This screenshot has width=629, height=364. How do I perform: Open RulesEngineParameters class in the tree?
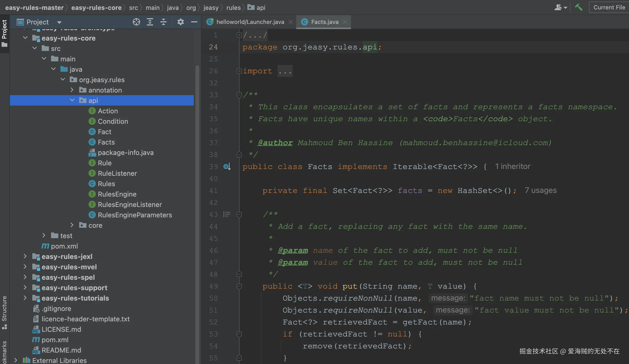tap(135, 215)
